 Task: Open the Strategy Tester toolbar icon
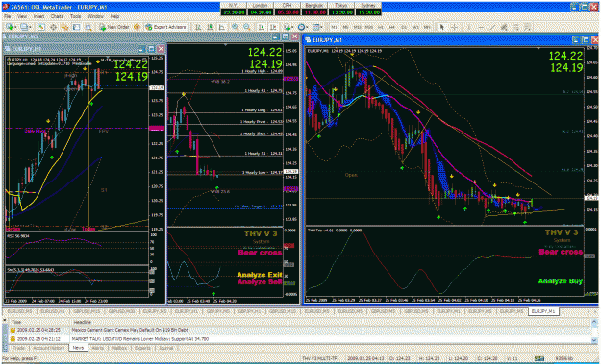pos(88,27)
